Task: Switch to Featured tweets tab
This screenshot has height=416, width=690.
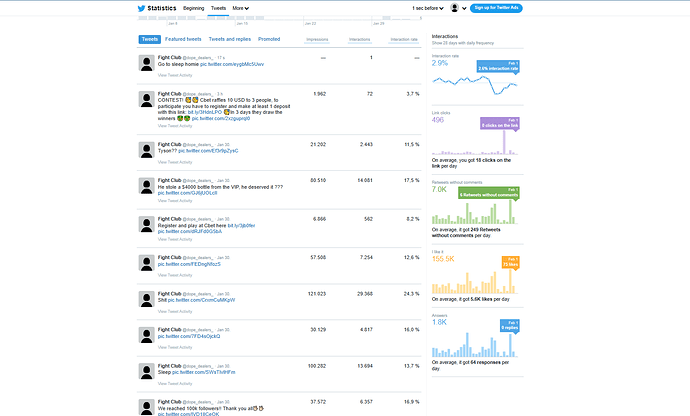Action: [x=183, y=39]
